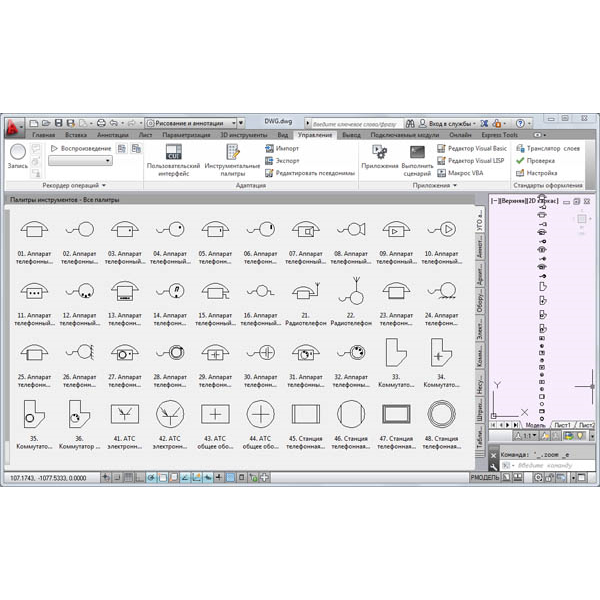Toggle grid display in the status bar
Screen dimensions: 600x600
tap(129, 477)
